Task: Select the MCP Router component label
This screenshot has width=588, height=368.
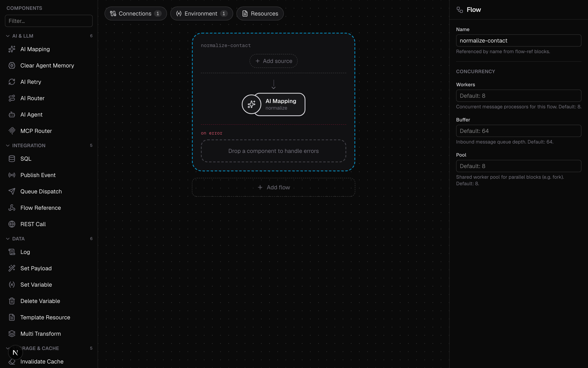Action: pos(36,131)
